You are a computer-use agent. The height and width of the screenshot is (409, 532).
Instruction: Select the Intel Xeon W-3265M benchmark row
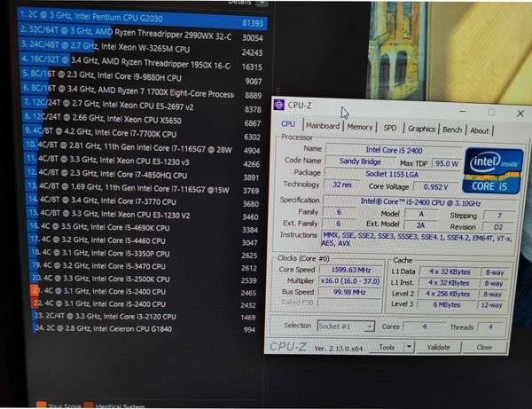142,49
